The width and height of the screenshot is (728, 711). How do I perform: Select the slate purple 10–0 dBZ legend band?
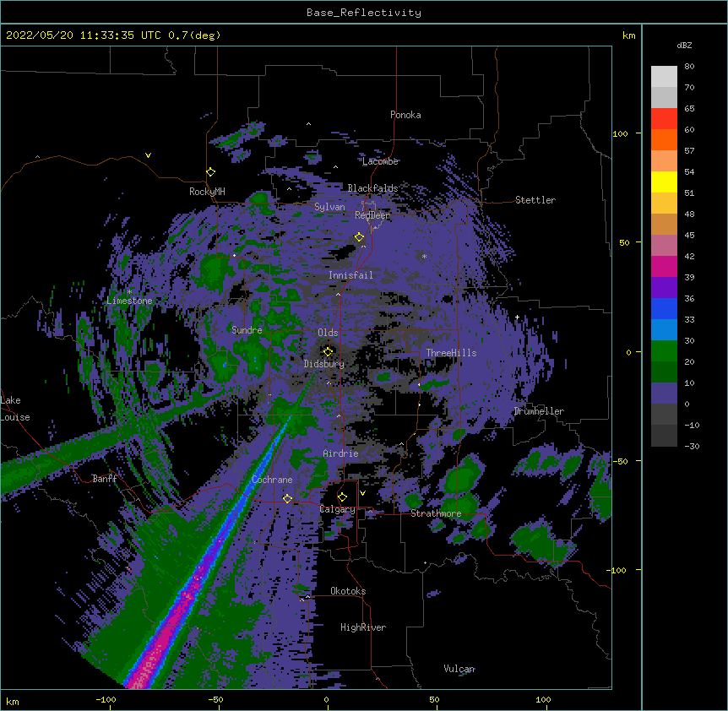click(x=664, y=393)
